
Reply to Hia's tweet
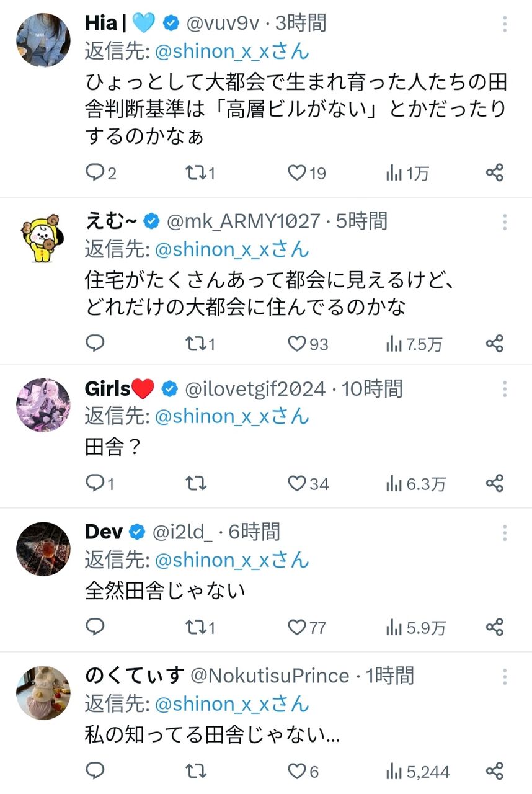(100, 173)
